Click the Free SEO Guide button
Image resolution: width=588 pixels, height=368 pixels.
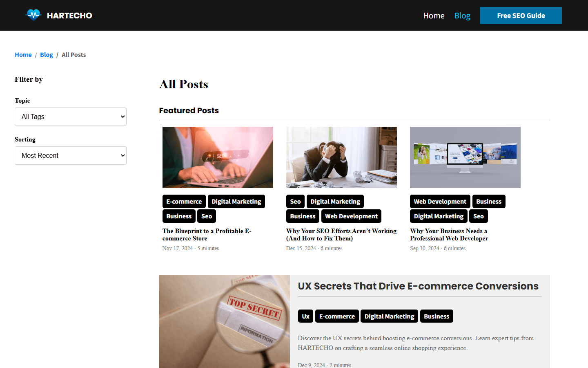click(x=521, y=16)
